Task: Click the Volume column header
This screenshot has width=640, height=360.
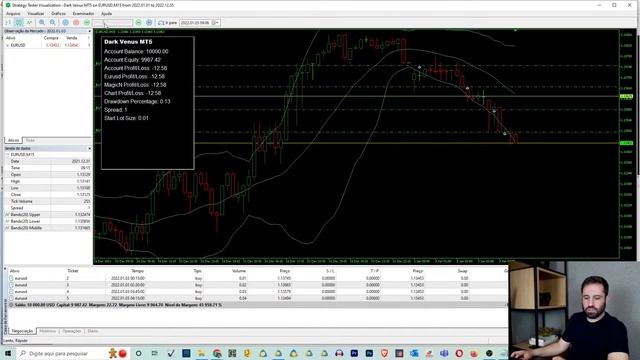Action: [x=239, y=271]
